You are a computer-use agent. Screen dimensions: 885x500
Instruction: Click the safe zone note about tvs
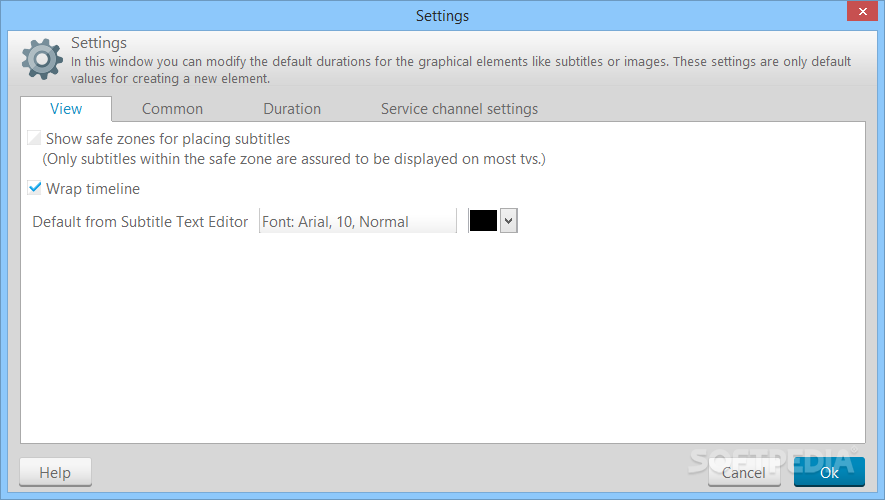click(294, 159)
